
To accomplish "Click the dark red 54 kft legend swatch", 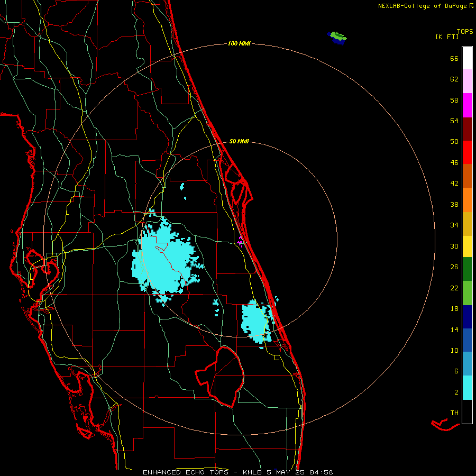I will [467, 130].
